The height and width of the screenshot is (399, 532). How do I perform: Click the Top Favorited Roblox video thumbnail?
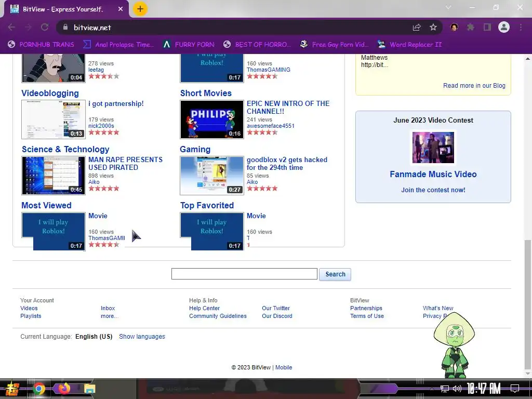[x=212, y=231]
